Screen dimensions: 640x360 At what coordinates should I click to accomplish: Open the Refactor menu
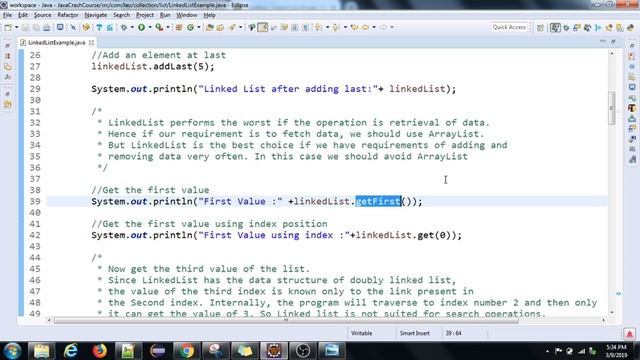[x=68, y=15]
